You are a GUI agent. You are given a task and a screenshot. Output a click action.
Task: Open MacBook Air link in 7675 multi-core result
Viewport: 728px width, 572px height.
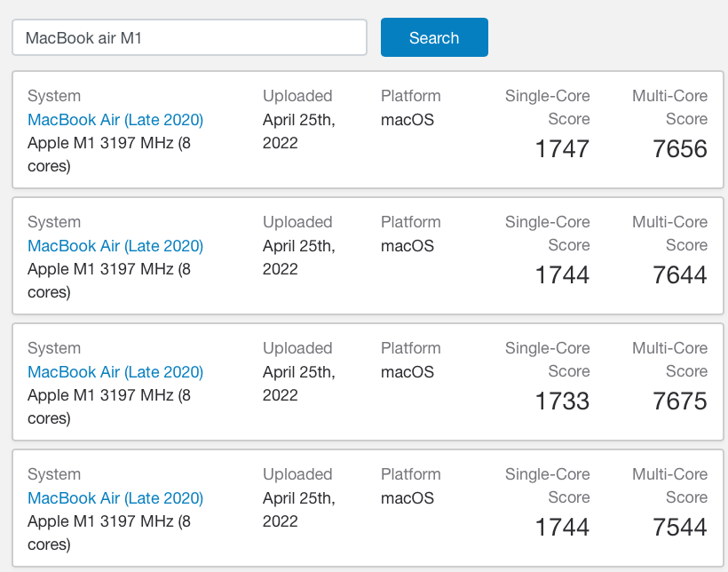tap(115, 372)
